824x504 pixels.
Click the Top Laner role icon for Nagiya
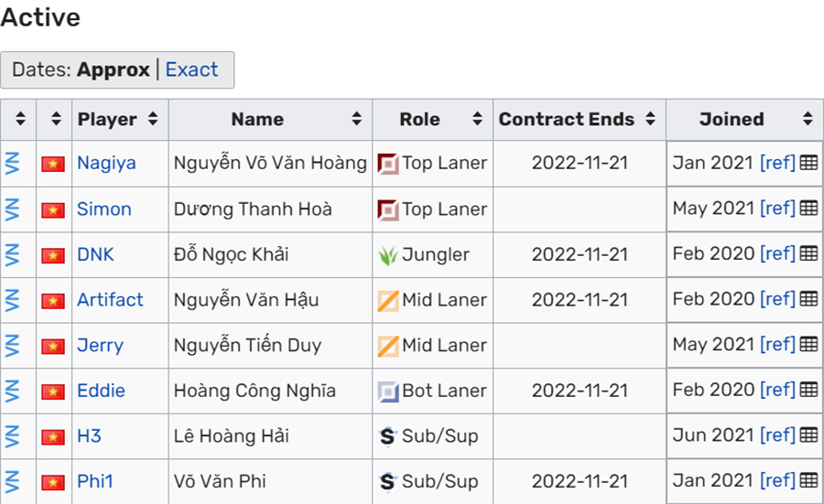(x=388, y=164)
